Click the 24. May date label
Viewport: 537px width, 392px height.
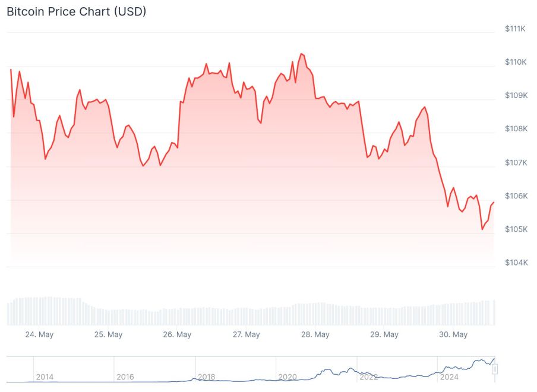39,334
